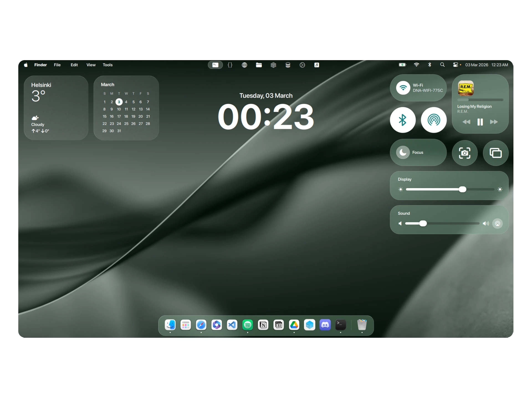The width and height of the screenshot is (532, 399).
Task: Open the View menu
Action: [x=91, y=65]
